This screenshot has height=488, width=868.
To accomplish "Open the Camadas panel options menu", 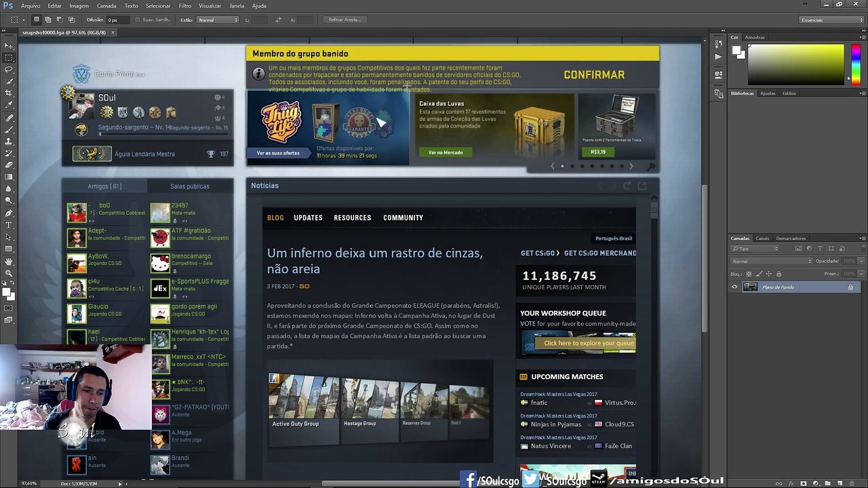I will (x=861, y=239).
